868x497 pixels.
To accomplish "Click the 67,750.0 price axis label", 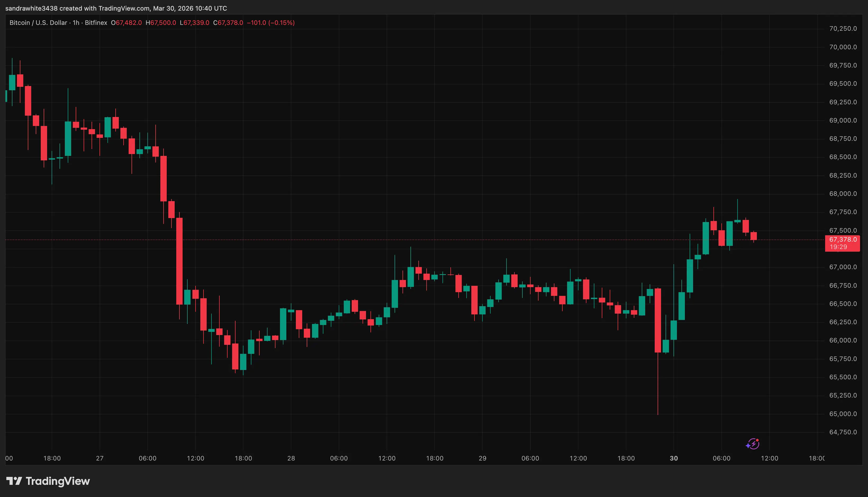I will (843, 212).
